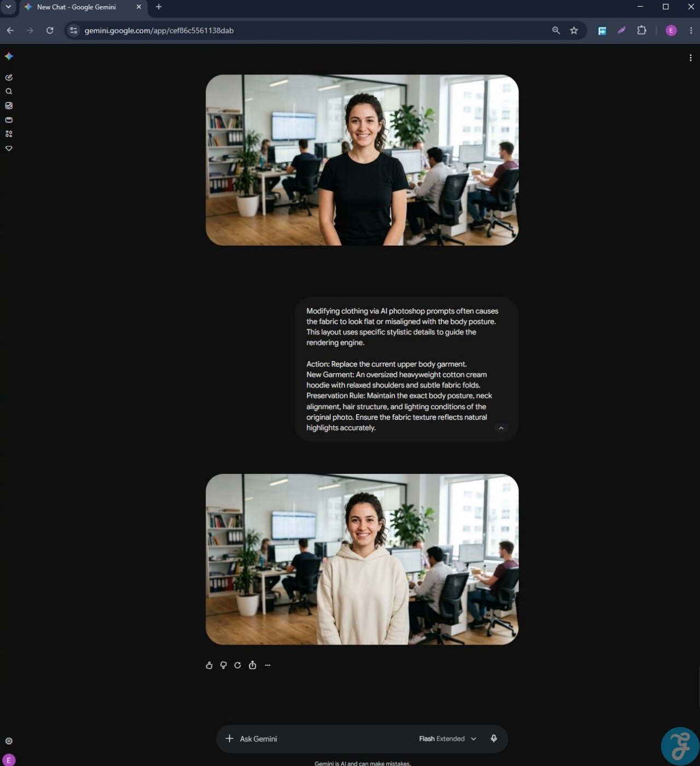This screenshot has height=766, width=700.
Task: Open the browser extensions puzzle icon
Action: [x=641, y=31]
